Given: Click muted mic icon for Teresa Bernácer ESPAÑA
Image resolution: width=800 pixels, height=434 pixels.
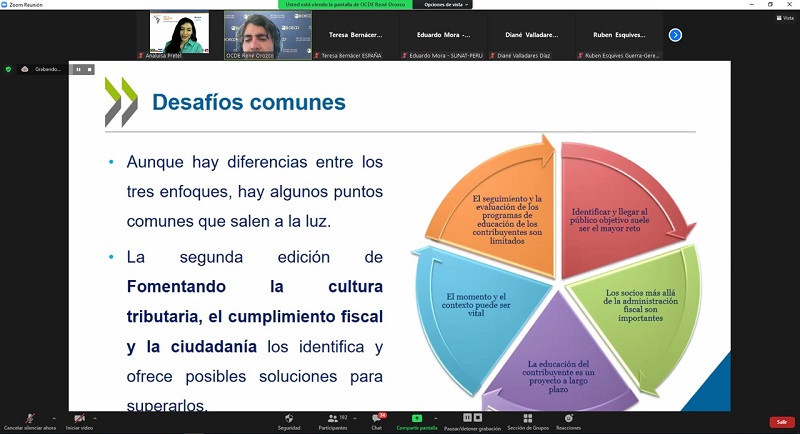Looking at the screenshot, I should tap(317, 55).
